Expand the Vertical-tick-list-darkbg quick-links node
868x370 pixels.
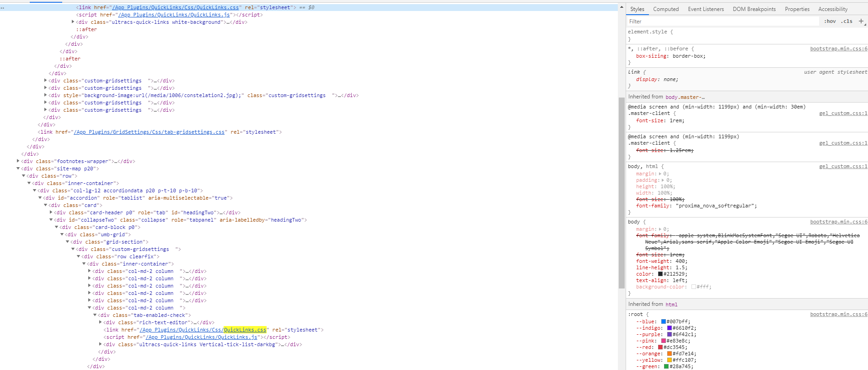pos(101,344)
